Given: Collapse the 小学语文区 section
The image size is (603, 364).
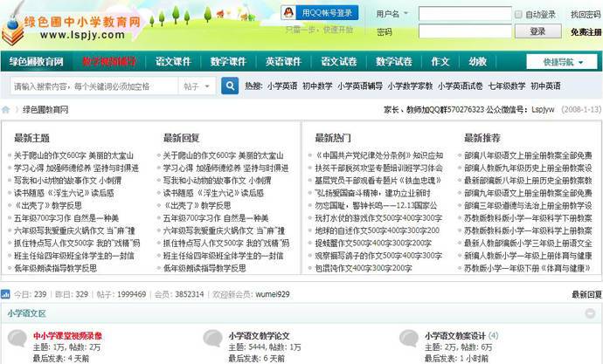Looking at the screenshot, I should (x=593, y=313).
